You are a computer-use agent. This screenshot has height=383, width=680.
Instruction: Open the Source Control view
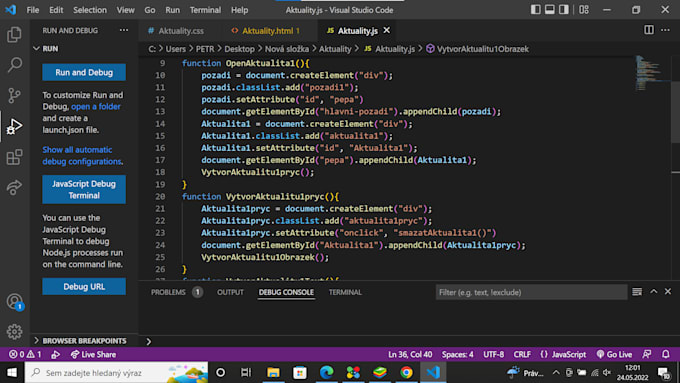click(14, 95)
